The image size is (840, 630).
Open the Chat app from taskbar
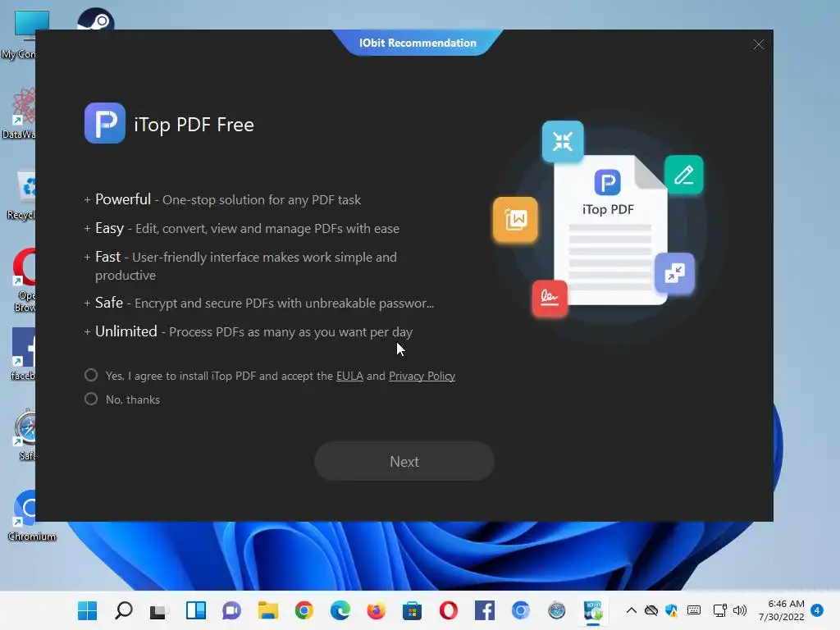coord(231,610)
